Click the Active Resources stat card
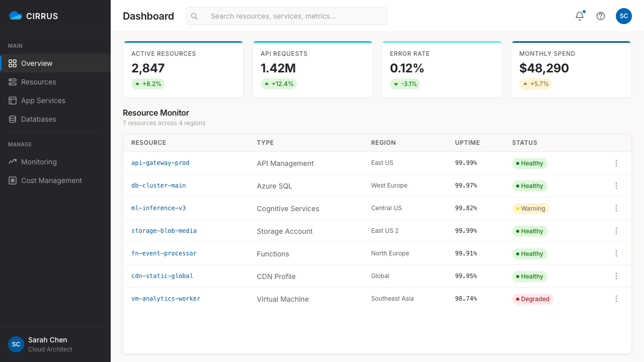Image resolution: width=644 pixels, height=362 pixels. tap(184, 69)
